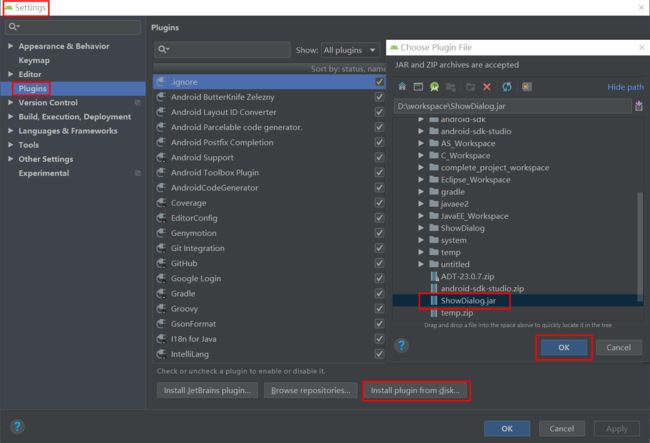Click the Settings sidebar search magnifier icon
The width and height of the screenshot is (650, 443).
14,27
